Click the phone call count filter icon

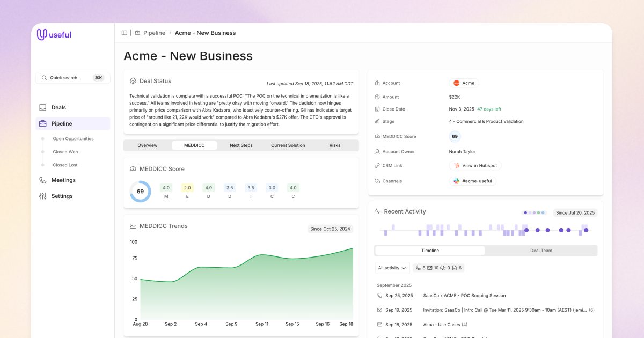[419, 268]
